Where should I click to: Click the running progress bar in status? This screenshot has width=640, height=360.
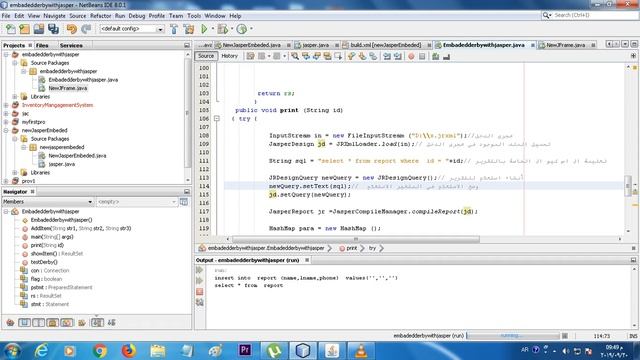[x=513, y=336]
